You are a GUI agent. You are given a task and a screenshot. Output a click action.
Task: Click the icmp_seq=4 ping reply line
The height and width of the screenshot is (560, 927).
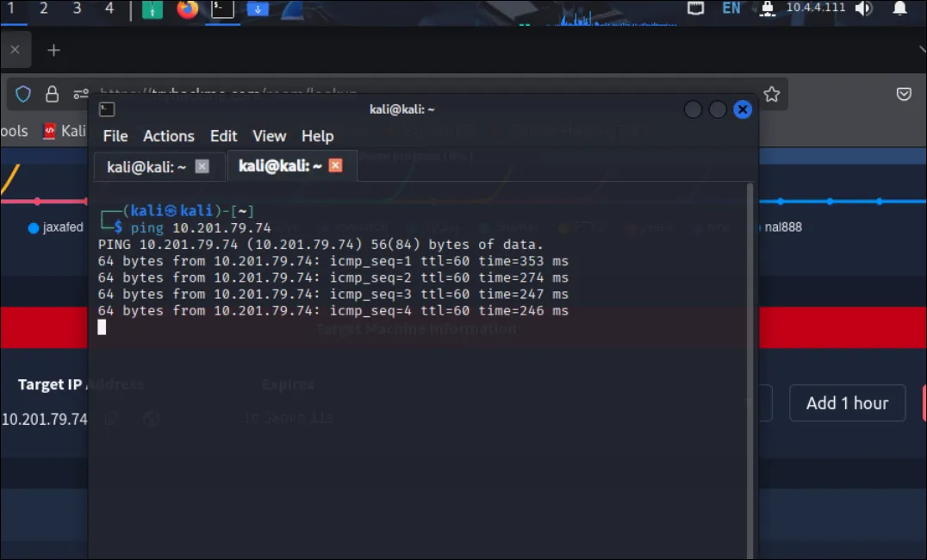333,311
